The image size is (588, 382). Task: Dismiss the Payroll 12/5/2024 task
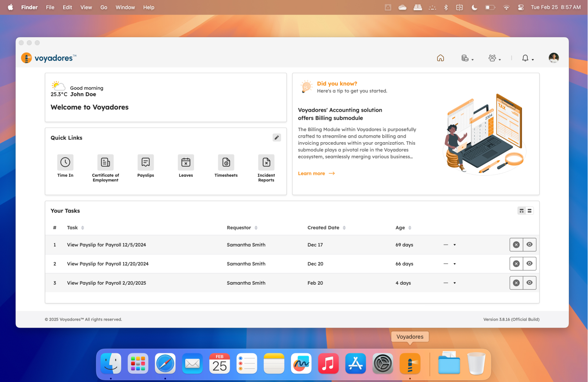(x=516, y=245)
